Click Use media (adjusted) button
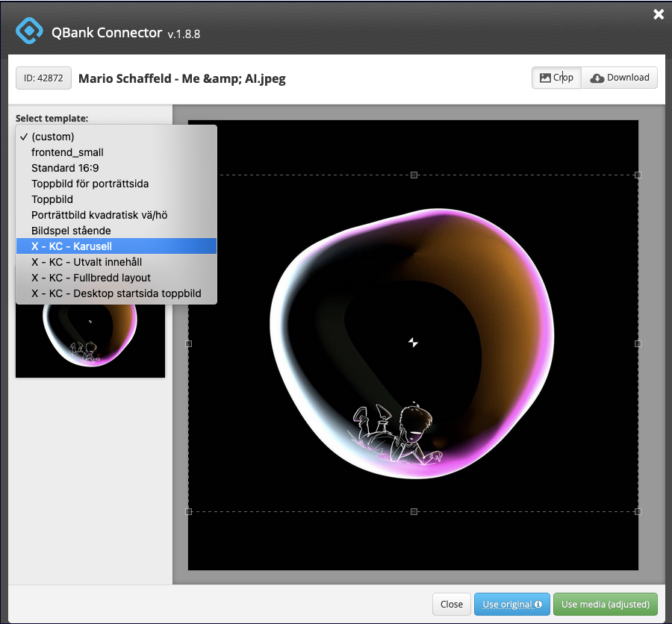 (605, 604)
